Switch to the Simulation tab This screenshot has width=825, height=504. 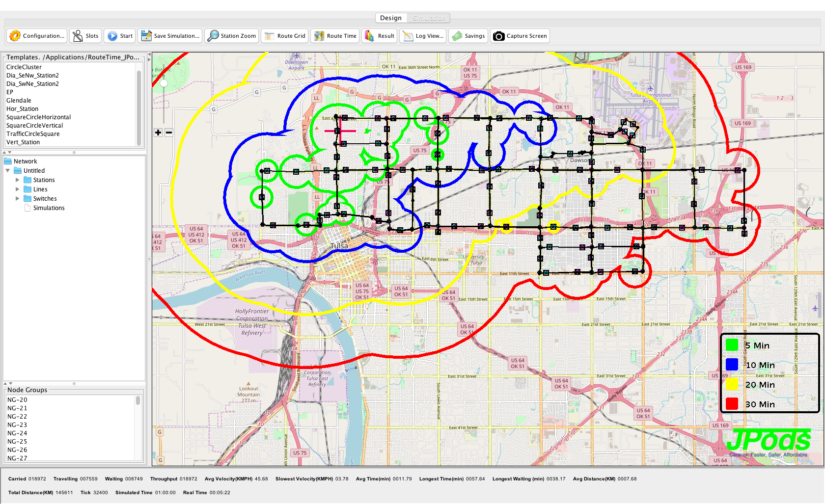pos(429,18)
